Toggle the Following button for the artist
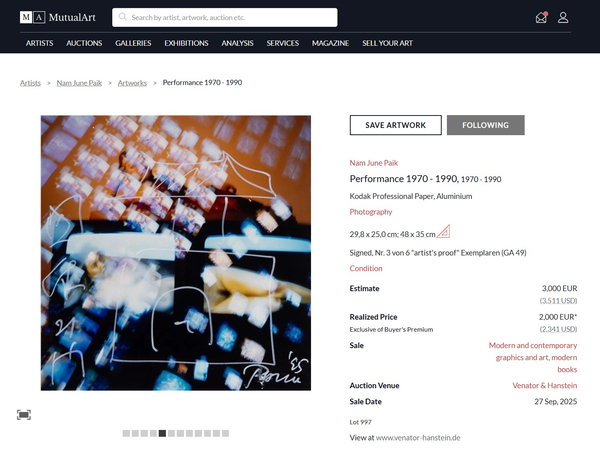This screenshot has width=600, height=454. click(x=485, y=125)
